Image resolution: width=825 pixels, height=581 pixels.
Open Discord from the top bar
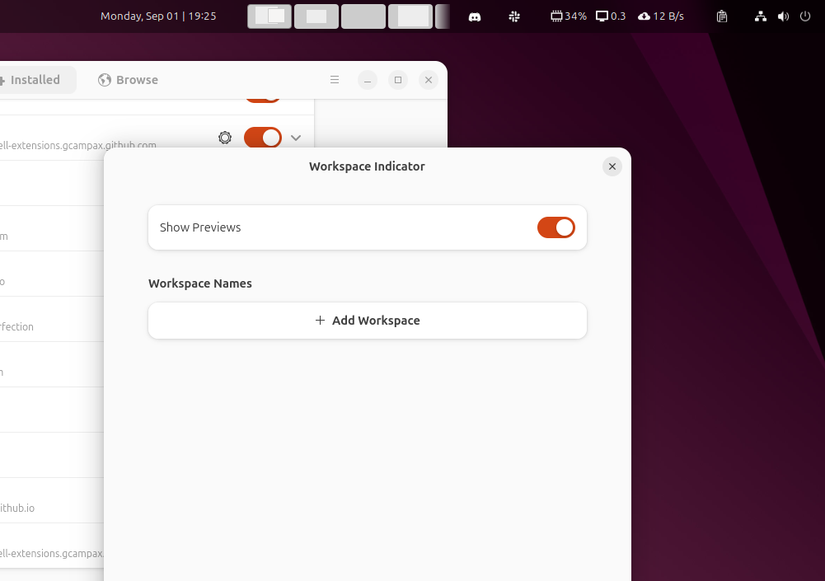[x=474, y=16]
